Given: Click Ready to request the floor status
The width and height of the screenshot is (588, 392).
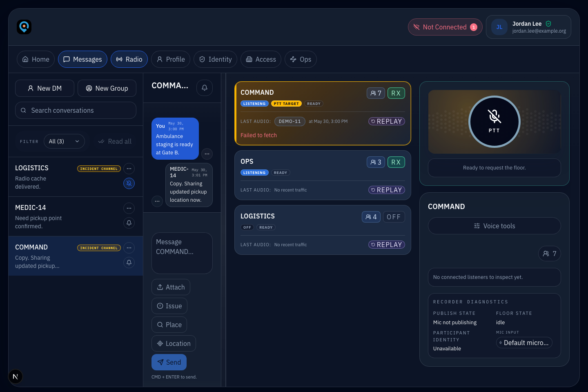Looking at the screenshot, I should [494, 168].
